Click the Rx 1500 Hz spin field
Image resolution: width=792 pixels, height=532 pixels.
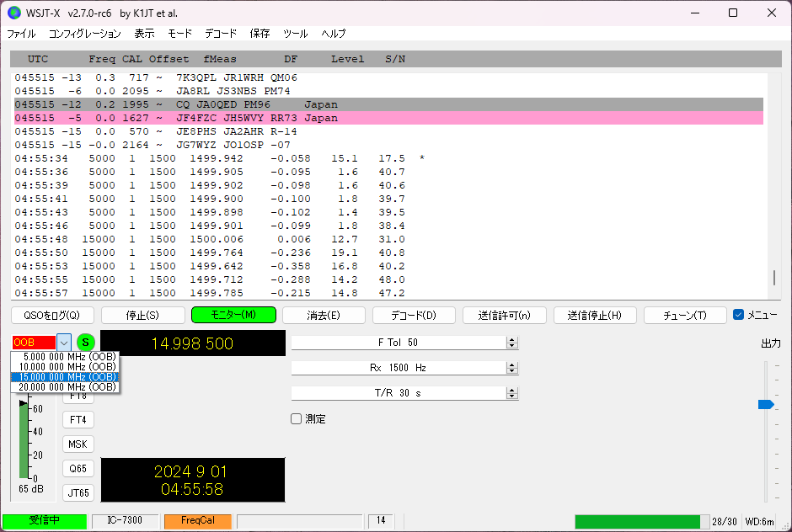point(399,368)
